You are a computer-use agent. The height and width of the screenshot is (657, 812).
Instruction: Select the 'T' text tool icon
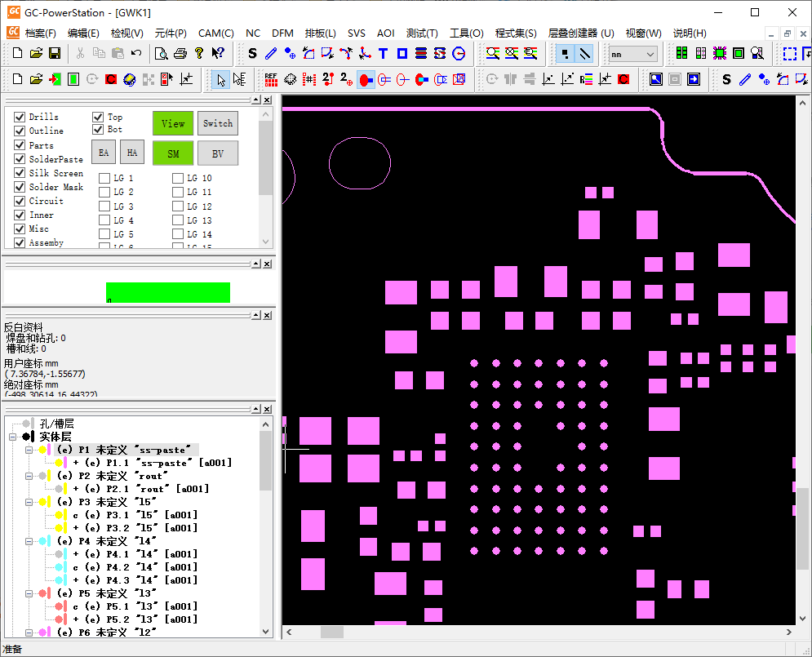[x=383, y=54]
